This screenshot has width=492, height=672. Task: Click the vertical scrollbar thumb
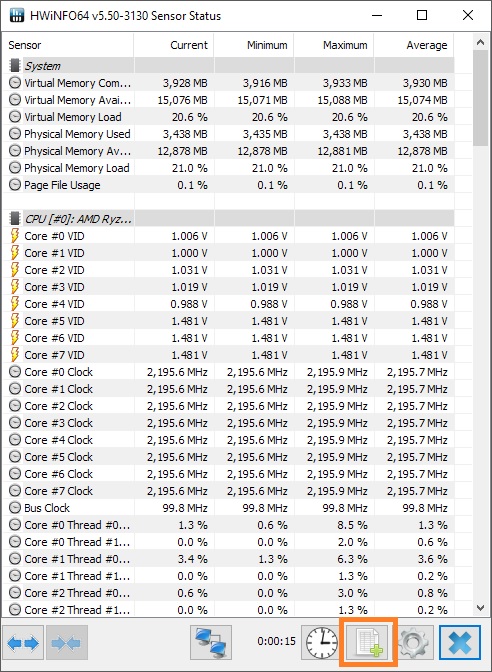(x=480, y=98)
